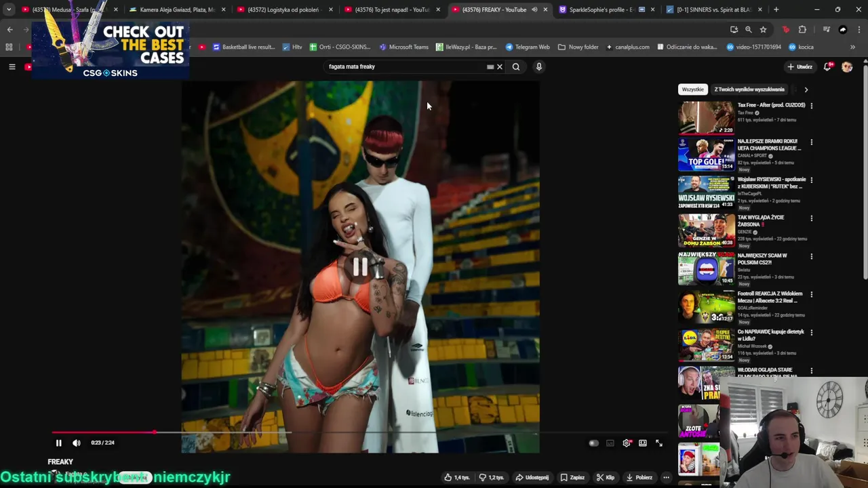
Task: Like the video (1,4 tys.)
Action: 457,477
